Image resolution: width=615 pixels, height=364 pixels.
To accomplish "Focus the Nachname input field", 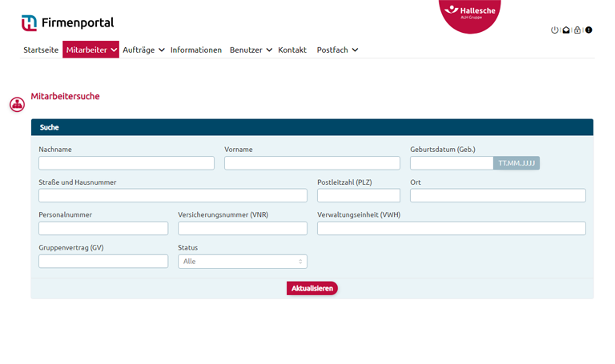I will pos(127,163).
